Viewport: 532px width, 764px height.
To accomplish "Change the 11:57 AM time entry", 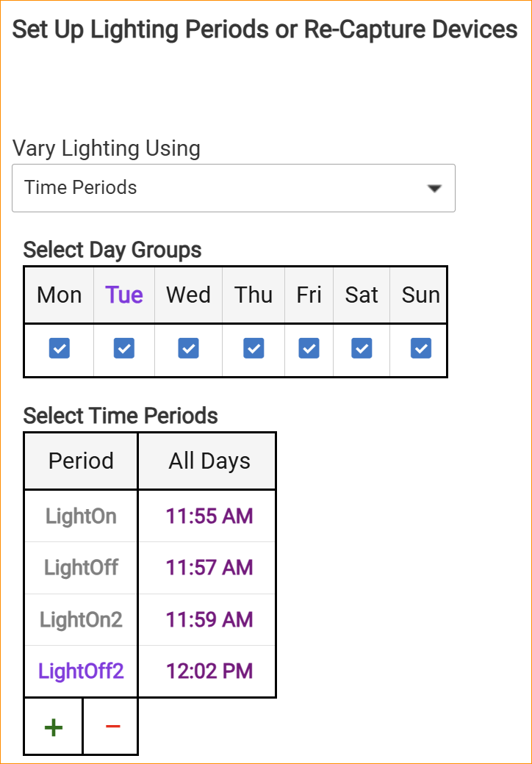I will tap(209, 567).
